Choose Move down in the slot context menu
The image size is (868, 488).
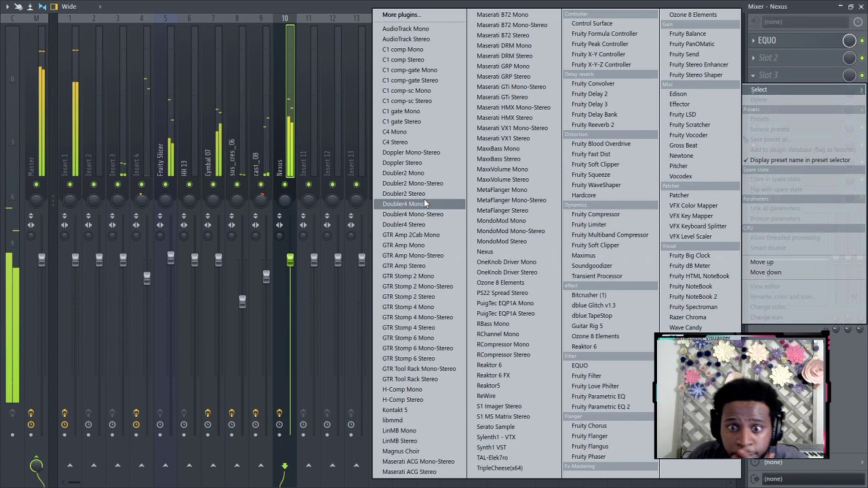pyautogui.click(x=766, y=272)
